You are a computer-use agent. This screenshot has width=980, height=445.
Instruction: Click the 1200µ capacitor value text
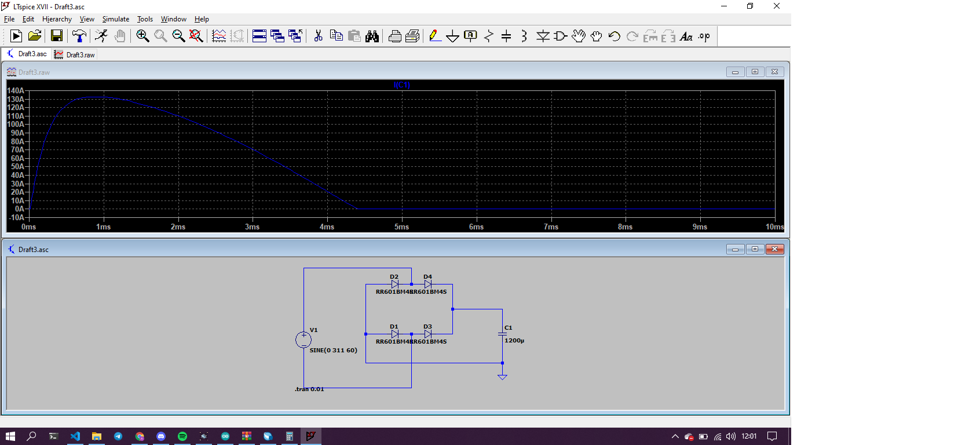click(x=514, y=340)
